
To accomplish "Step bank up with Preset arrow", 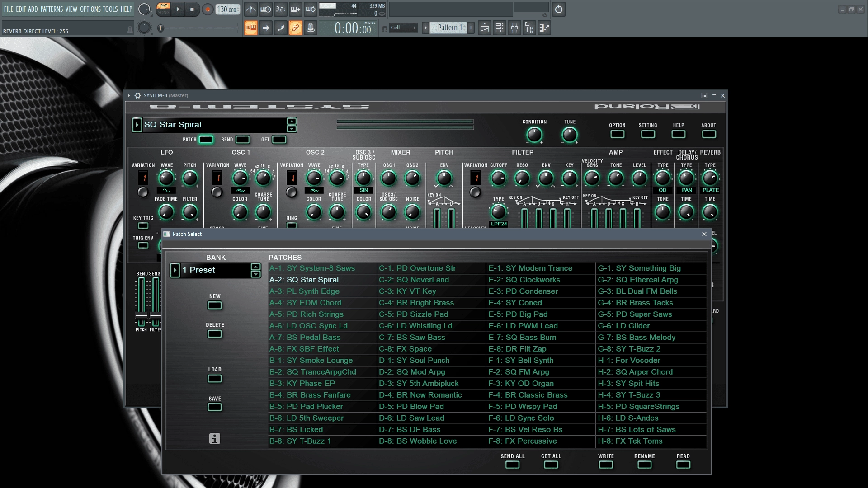I will (x=255, y=267).
